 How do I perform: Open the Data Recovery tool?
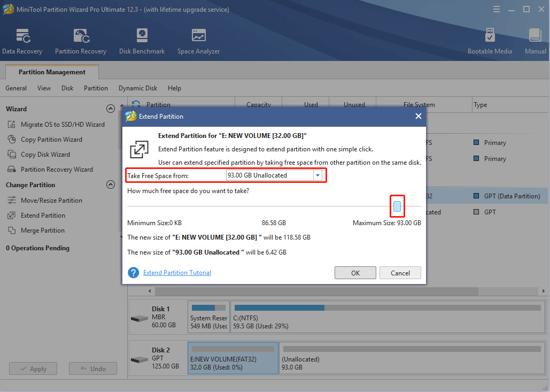coord(22,41)
